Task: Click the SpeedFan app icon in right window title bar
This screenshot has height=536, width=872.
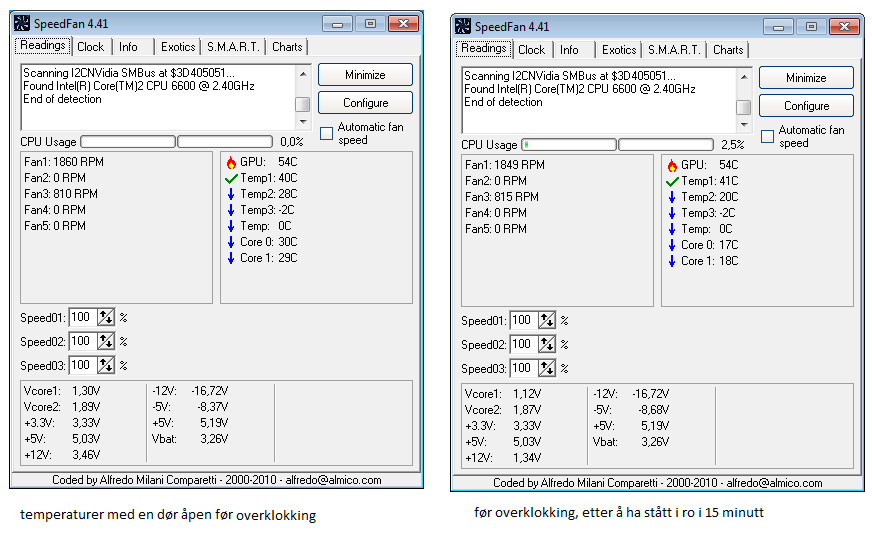Action: pyautogui.click(x=463, y=26)
